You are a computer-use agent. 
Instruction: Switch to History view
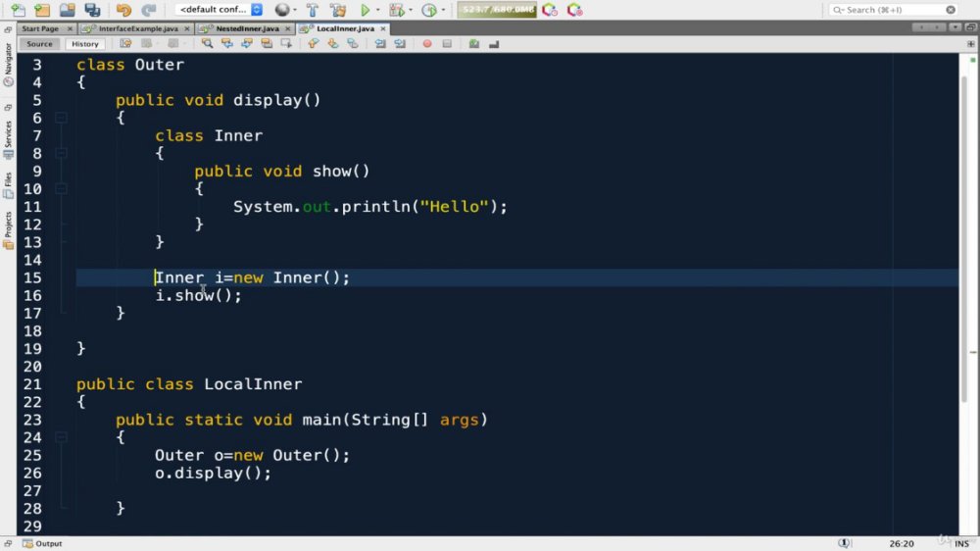[85, 44]
